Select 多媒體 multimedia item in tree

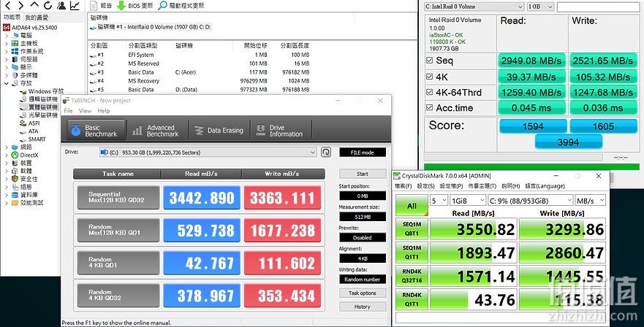point(25,75)
